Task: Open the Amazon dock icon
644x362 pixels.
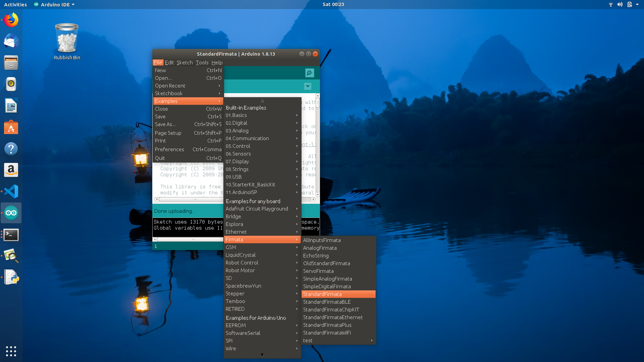Action: [x=11, y=170]
